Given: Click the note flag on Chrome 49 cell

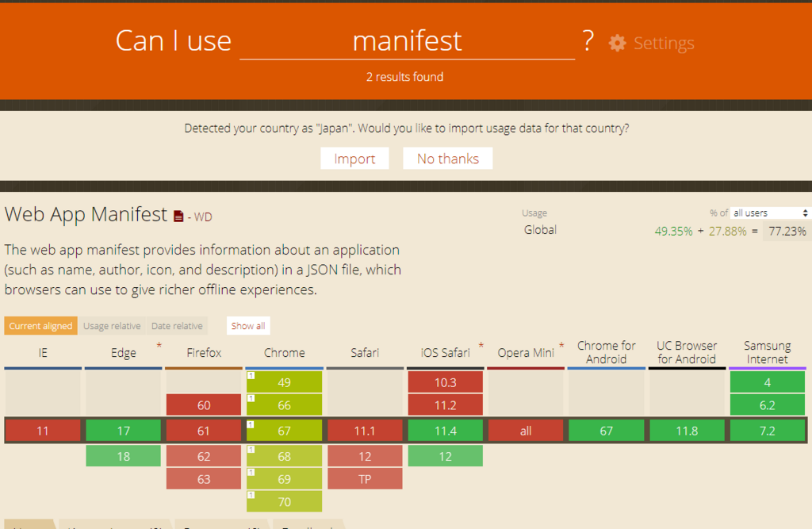Looking at the screenshot, I should coord(251,376).
